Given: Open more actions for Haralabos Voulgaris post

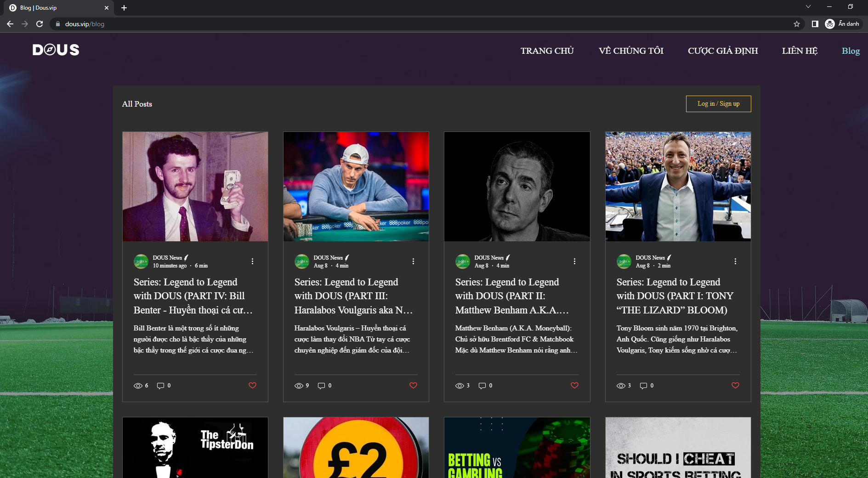Looking at the screenshot, I should click(x=413, y=261).
